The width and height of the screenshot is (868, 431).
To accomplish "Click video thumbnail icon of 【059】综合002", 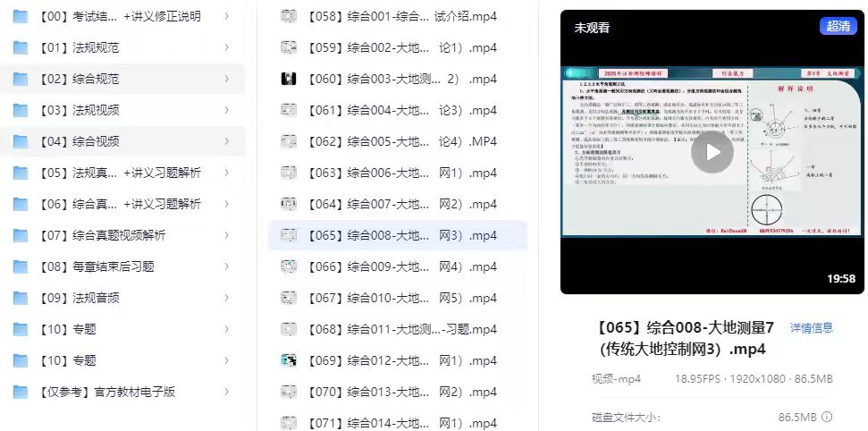I will 289,47.
